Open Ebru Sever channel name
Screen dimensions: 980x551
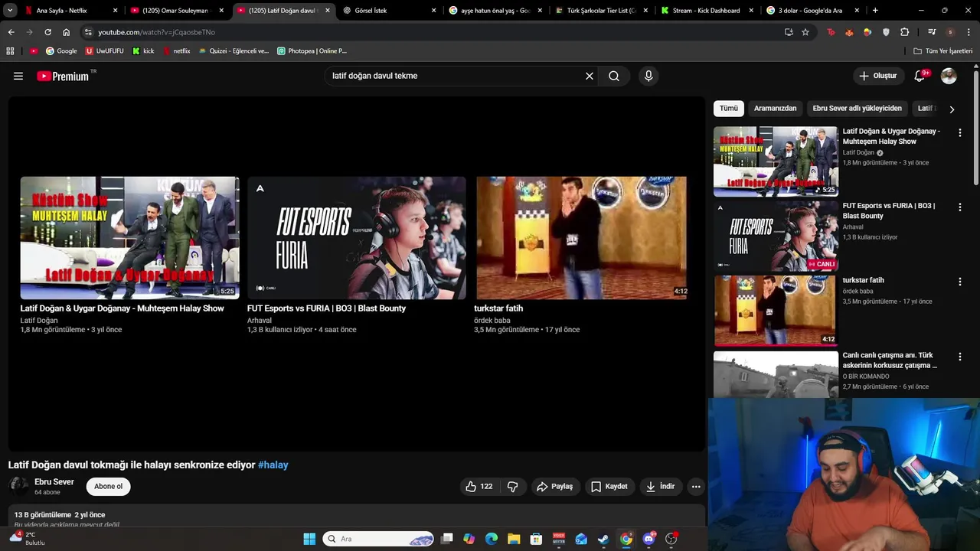click(x=54, y=482)
